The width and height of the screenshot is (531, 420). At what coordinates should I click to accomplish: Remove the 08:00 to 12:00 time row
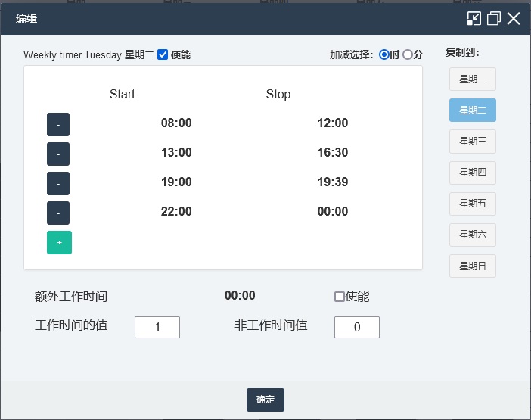point(58,124)
